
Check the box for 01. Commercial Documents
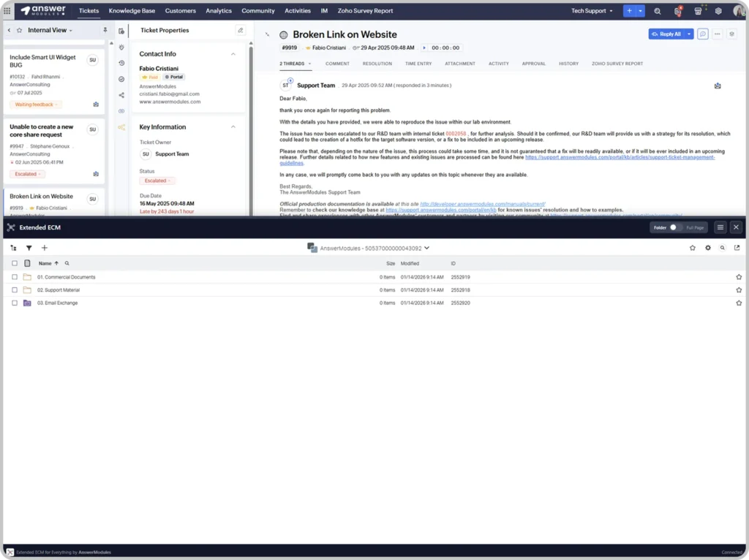(x=15, y=277)
